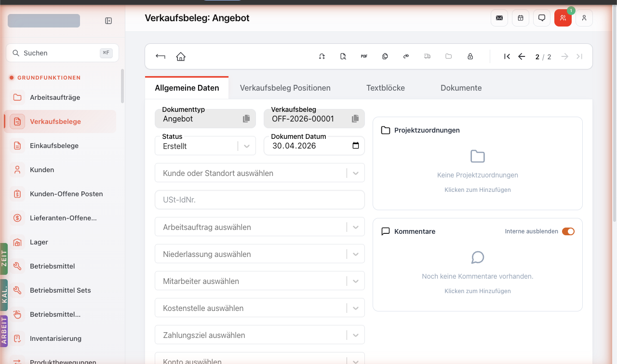This screenshot has height=364, width=617.
Task: Open the first Betriebsmittel sidebar entry
Action: (x=60, y=266)
